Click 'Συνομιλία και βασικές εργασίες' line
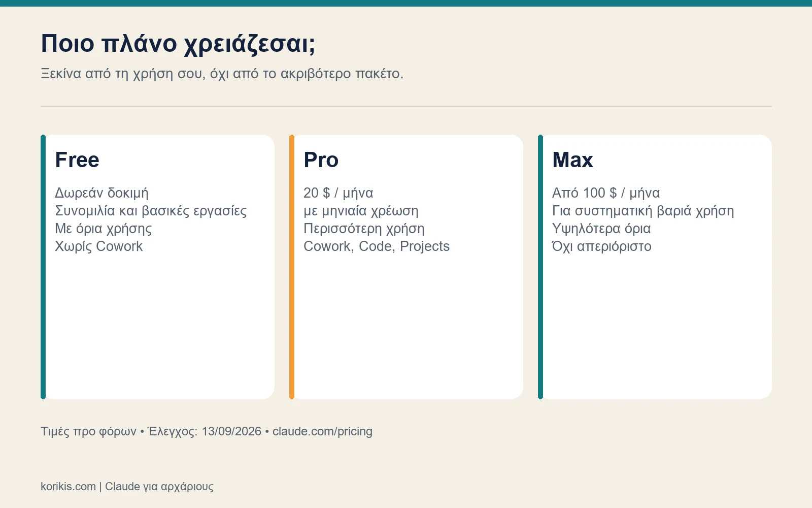Image resolution: width=812 pixels, height=508 pixels. pos(151,211)
